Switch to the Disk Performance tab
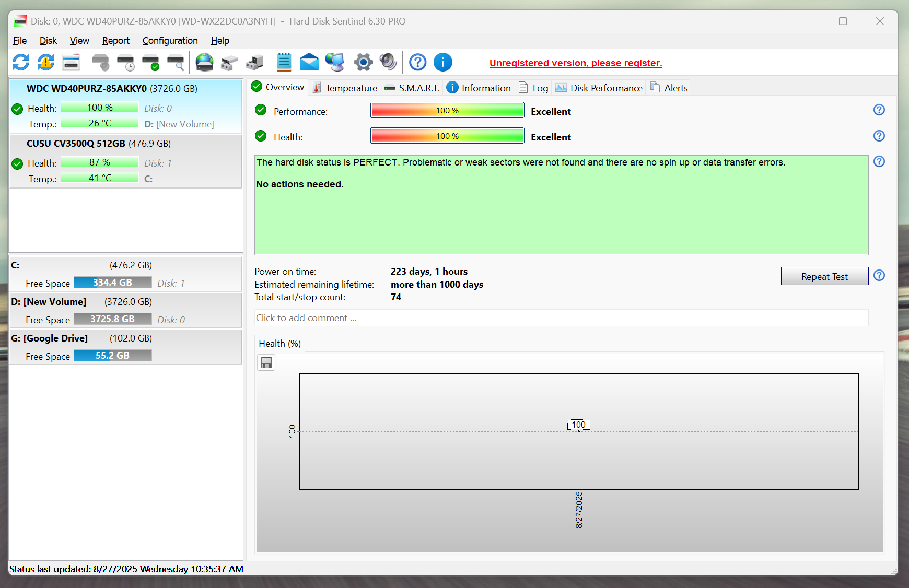The height and width of the screenshot is (588, 909). click(599, 88)
